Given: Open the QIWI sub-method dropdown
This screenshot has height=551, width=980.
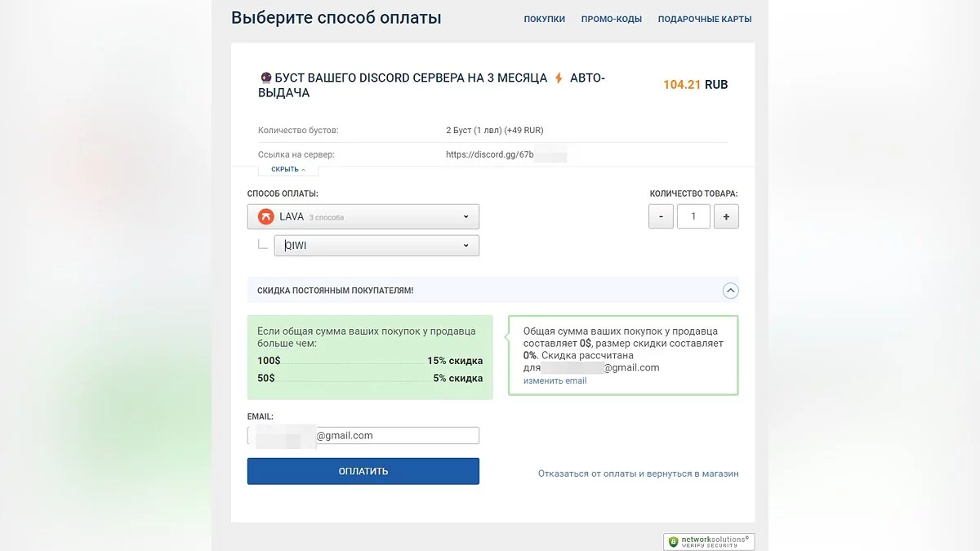Looking at the screenshot, I should (x=376, y=246).
